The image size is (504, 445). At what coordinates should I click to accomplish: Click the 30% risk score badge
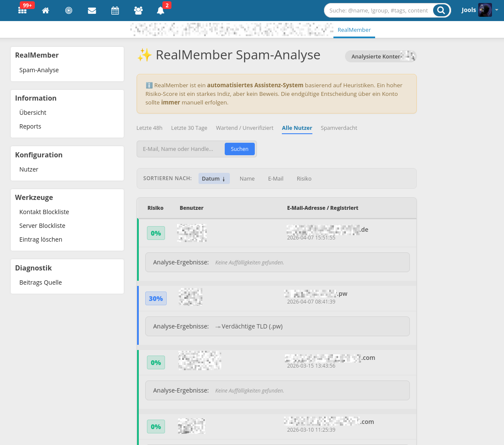(x=156, y=298)
